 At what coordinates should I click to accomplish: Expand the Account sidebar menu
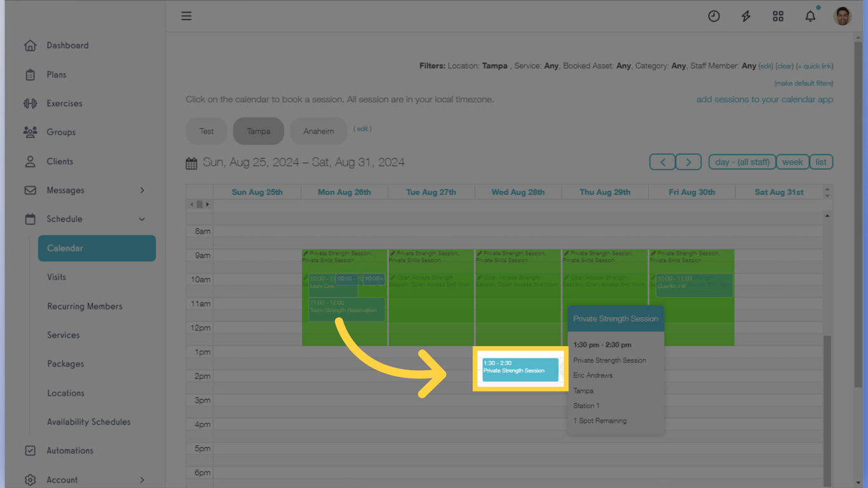[x=62, y=480]
